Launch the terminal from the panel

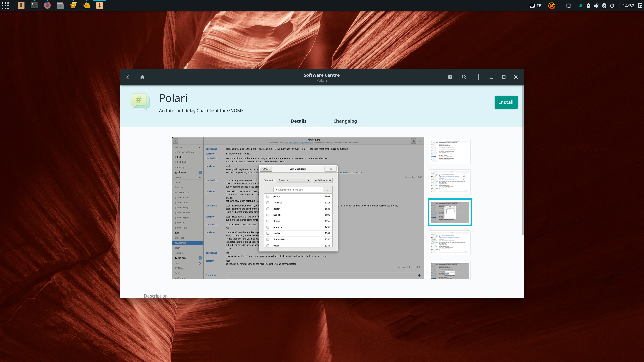(34, 6)
